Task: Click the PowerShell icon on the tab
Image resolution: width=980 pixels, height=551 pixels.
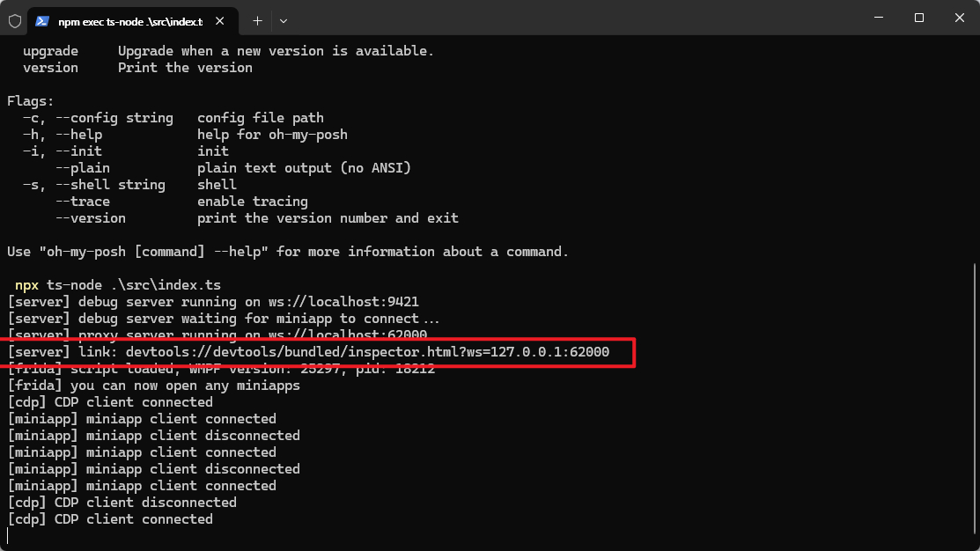Action: point(42,21)
